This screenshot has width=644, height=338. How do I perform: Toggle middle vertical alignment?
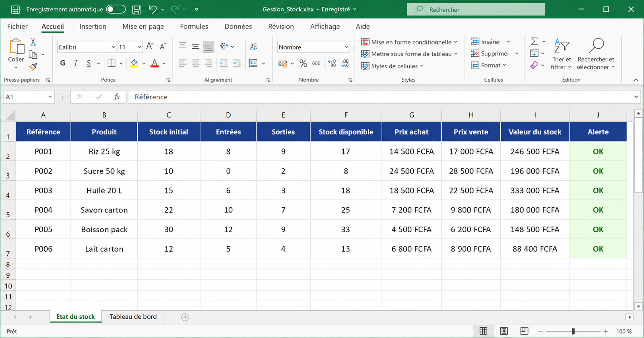[196, 47]
